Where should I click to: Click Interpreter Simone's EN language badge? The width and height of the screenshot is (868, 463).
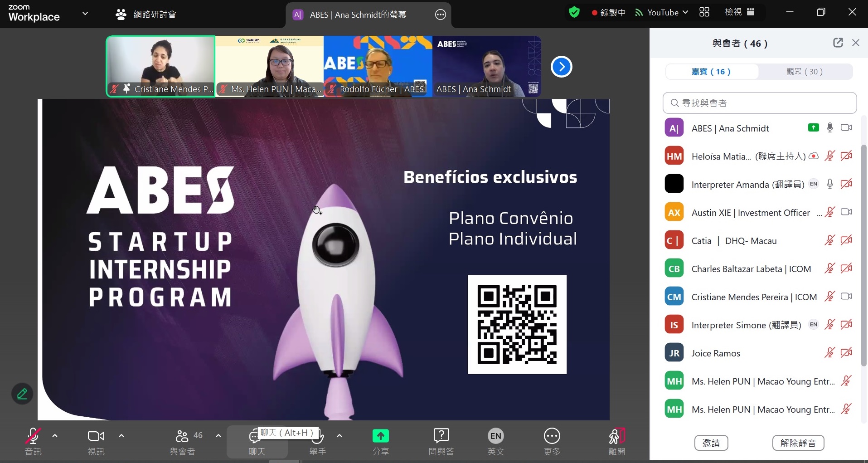(x=814, y=325)
